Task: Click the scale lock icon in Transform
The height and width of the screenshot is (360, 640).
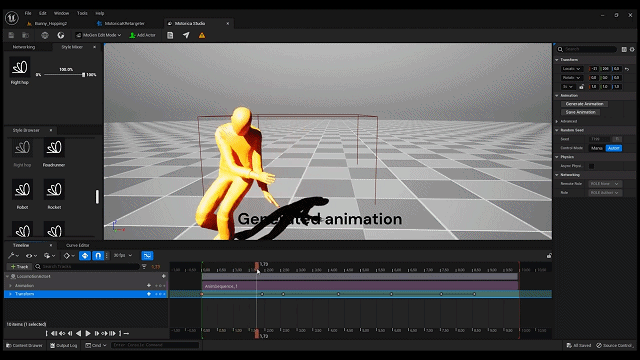Action: [581, 87]
